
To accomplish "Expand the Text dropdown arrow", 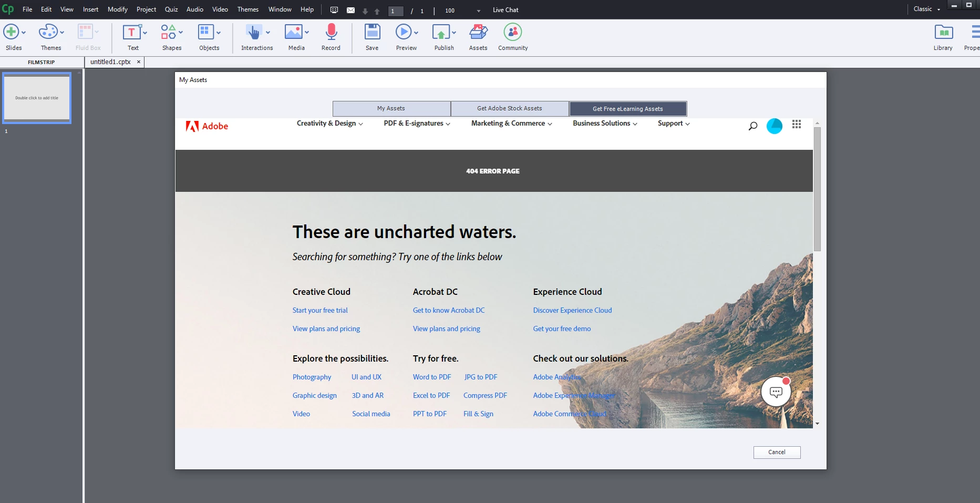I will tap(145, 33).
